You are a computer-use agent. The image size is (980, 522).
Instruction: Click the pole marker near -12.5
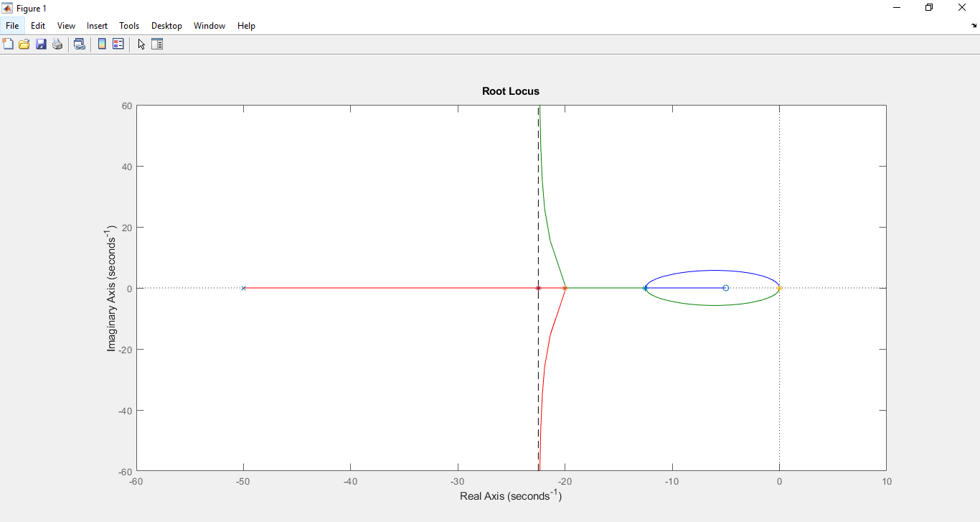(646, 288)
